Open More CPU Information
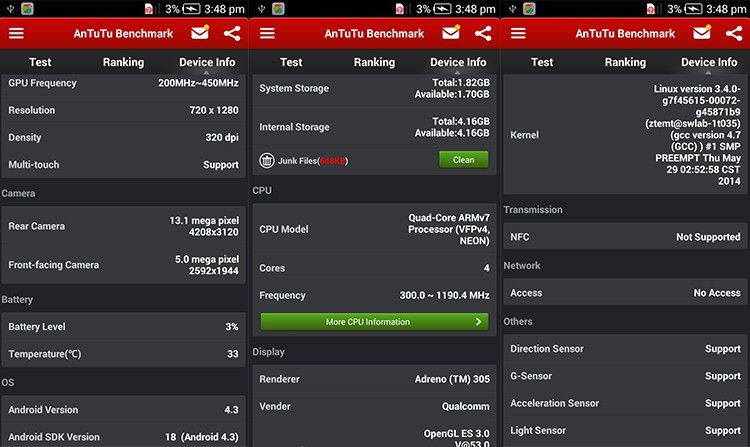Image resolution: width=750 pixels, height=447 pixels. (x=375, y=322)
